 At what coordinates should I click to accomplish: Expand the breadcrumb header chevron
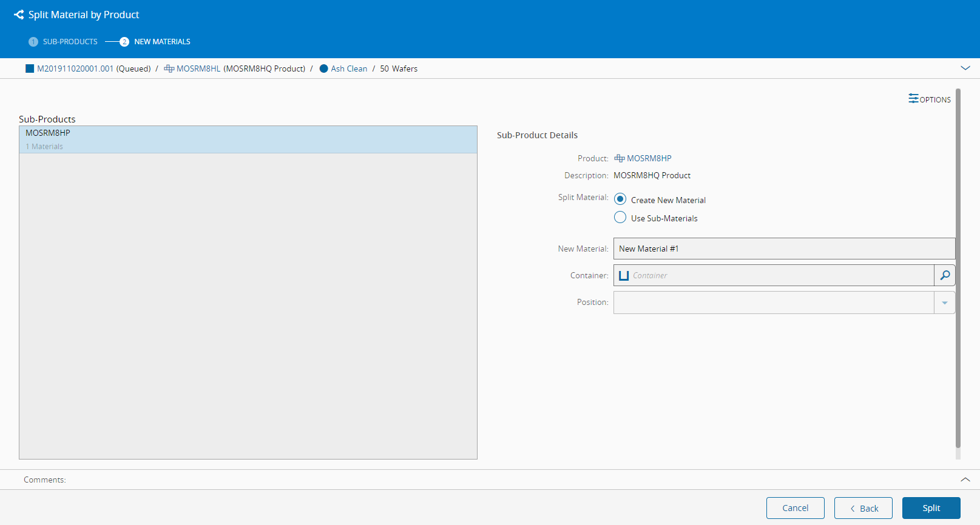(x=965, y=68)
